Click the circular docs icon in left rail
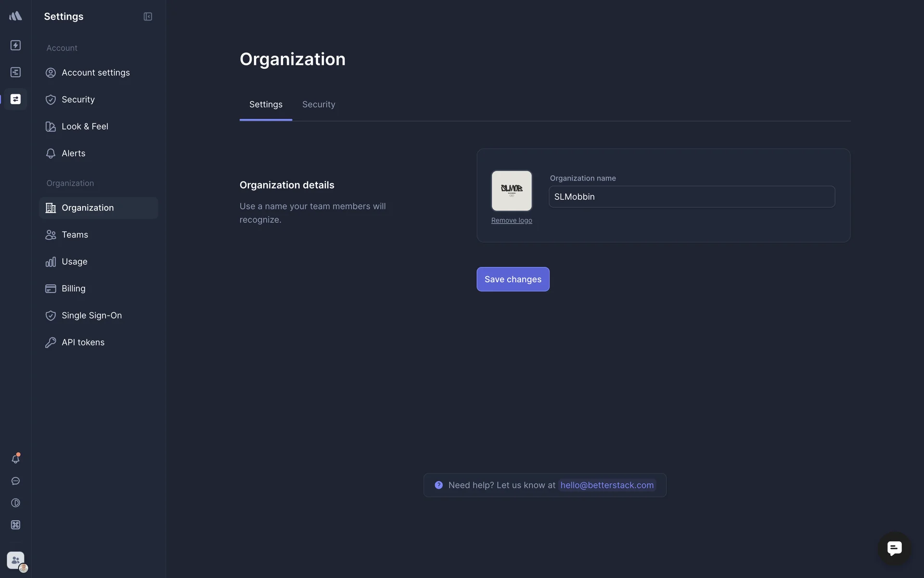The height and width of the screenshot is (578, 924). click(x=15, y=503)
